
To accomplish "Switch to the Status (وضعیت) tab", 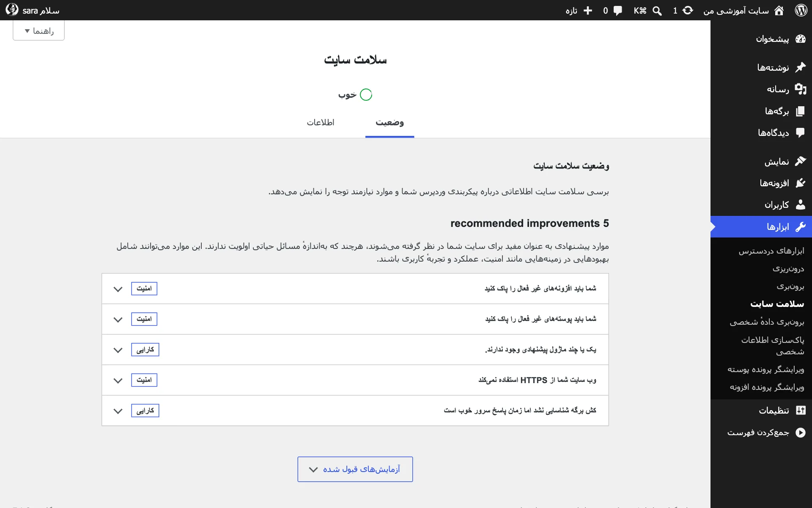I will point(390,122).
